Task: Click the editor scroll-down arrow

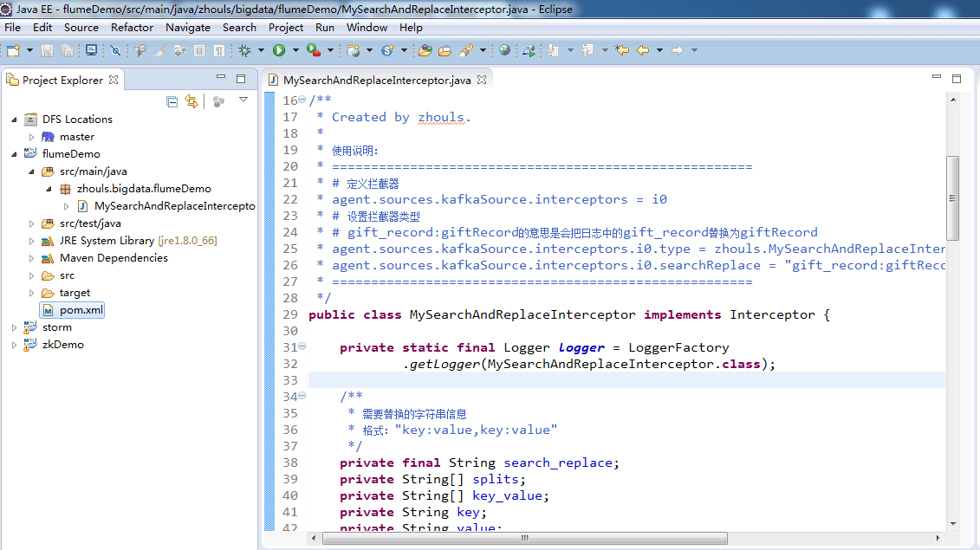Action: [952, 524]
